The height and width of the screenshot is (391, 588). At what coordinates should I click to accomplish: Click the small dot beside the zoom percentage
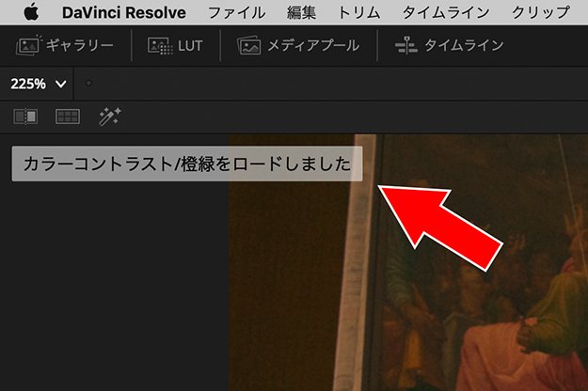[89, 84]
